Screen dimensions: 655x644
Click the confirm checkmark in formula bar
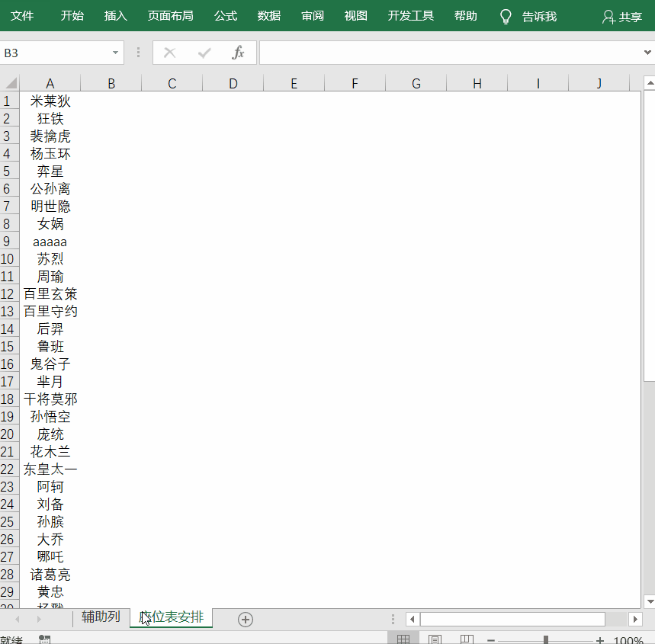tap(204, 53)
